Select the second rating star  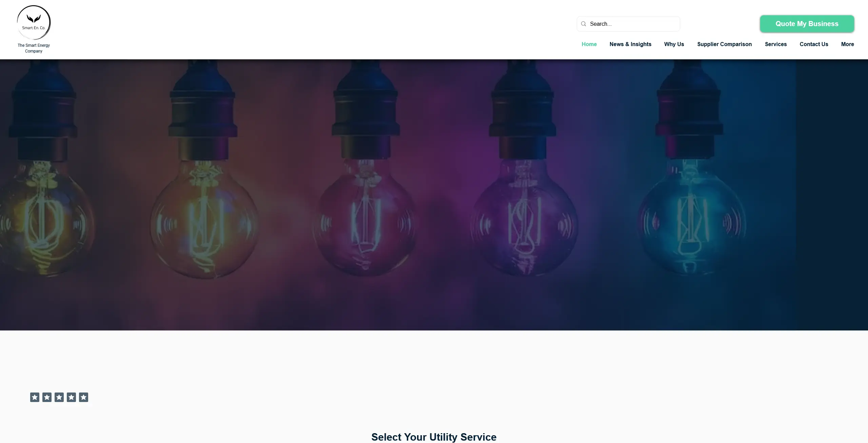point(47,397)
